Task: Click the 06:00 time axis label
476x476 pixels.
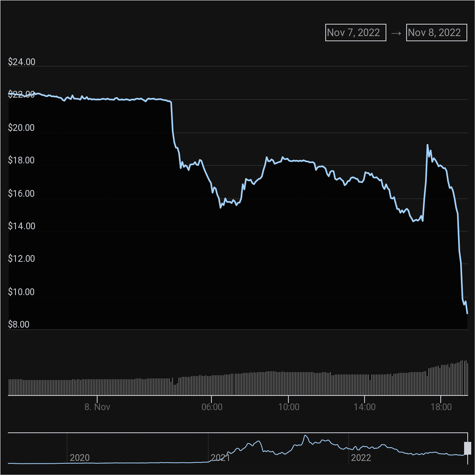Action: point(212,407)
